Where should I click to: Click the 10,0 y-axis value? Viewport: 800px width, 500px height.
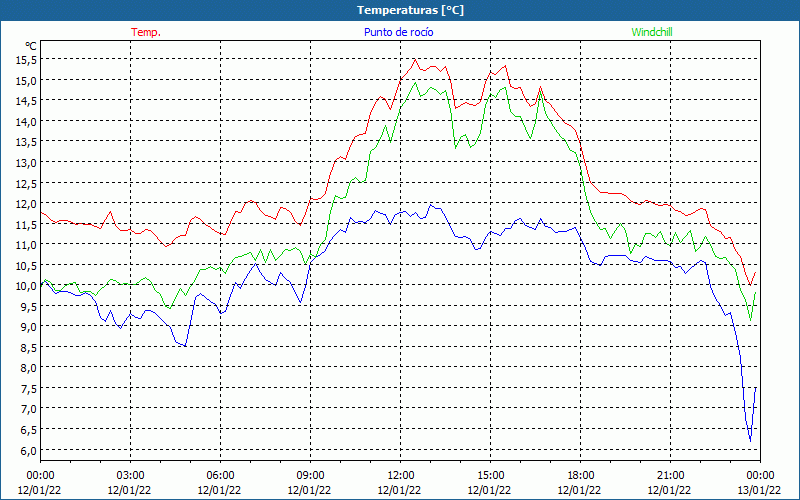pyautogui.click(x=28, y=285)
